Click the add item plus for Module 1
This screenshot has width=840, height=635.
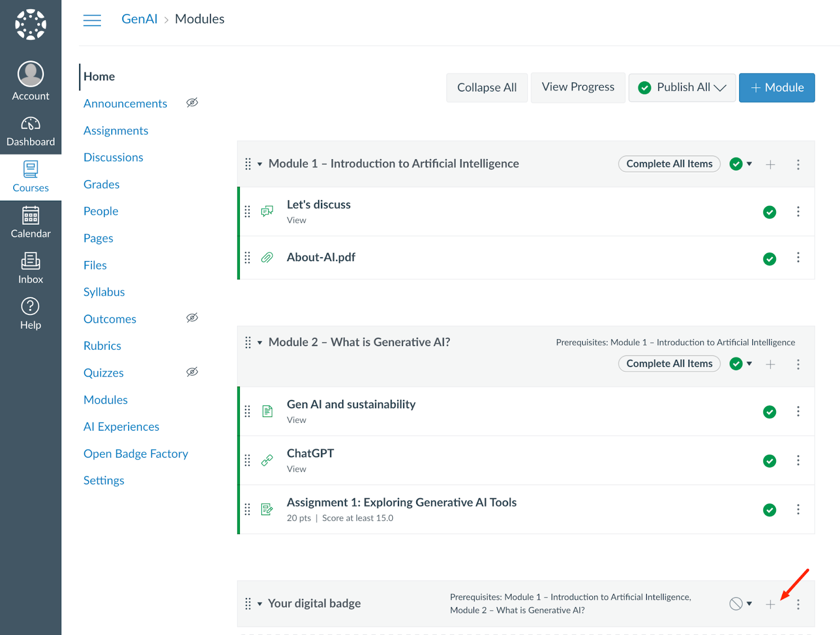point(770,164)
